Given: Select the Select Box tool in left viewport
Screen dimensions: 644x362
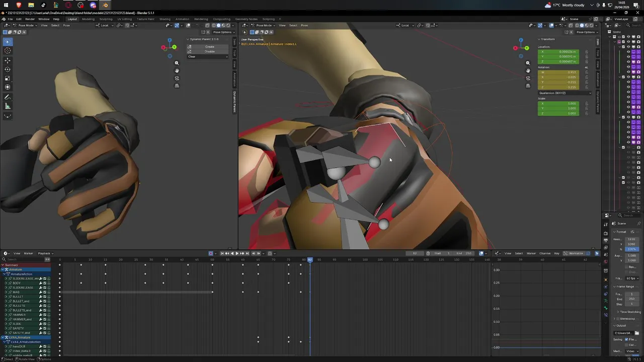Looking at the screenshot, I should [8, 42].
